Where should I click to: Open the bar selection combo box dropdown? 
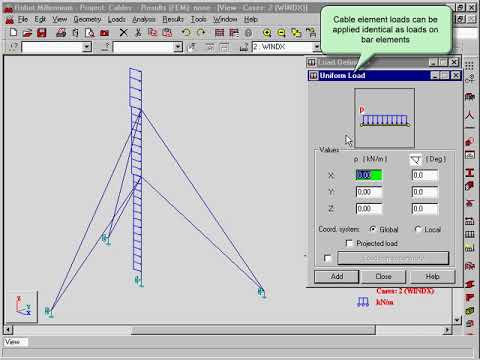tap(178, 47)
